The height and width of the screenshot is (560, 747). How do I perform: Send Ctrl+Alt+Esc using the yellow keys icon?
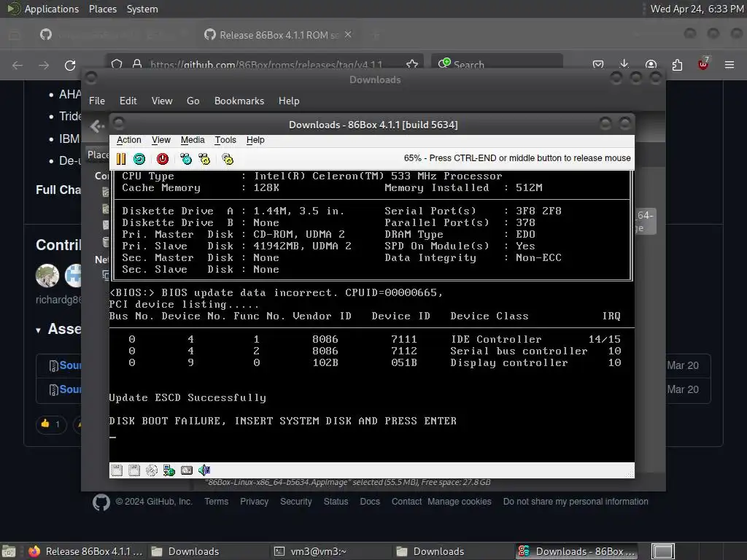(x=204, y=159)
